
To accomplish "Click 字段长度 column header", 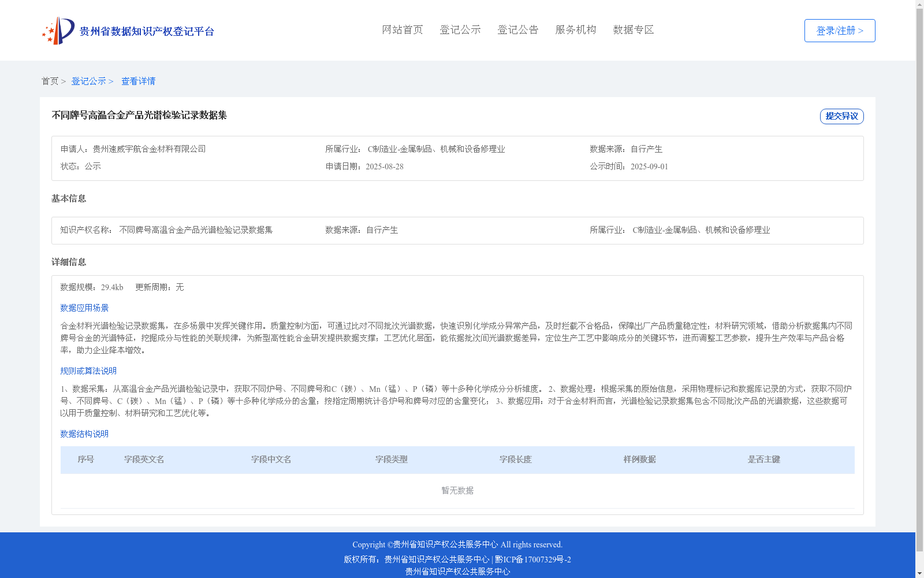I will pyautogui.click(x=516, y=460).
